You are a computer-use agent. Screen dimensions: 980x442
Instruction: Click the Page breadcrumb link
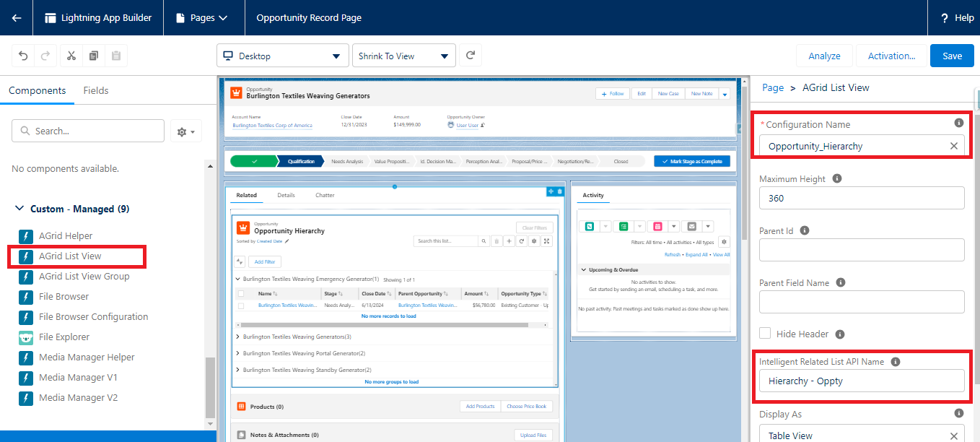773,87
